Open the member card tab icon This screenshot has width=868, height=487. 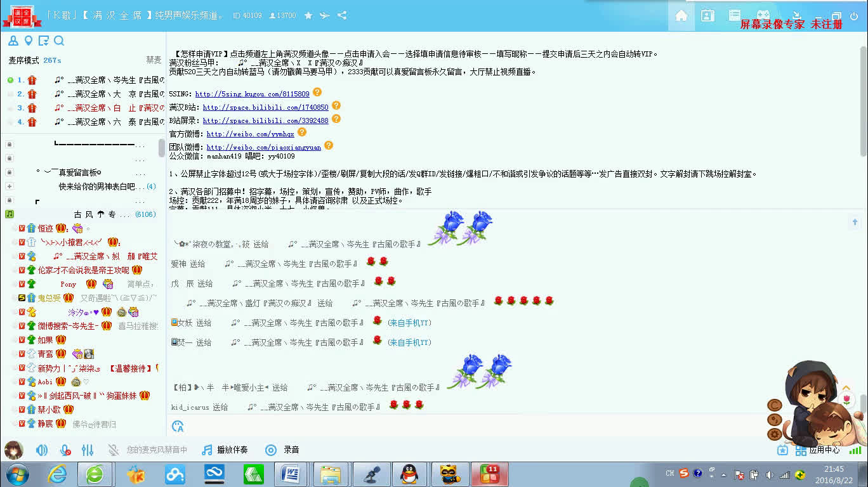coord(708,16)
